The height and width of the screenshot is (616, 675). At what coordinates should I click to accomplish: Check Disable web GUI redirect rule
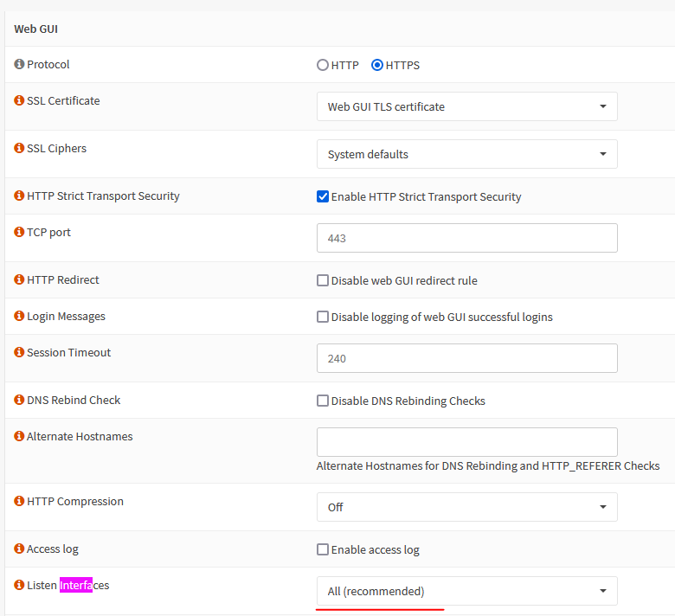click(x=323, y=281)
